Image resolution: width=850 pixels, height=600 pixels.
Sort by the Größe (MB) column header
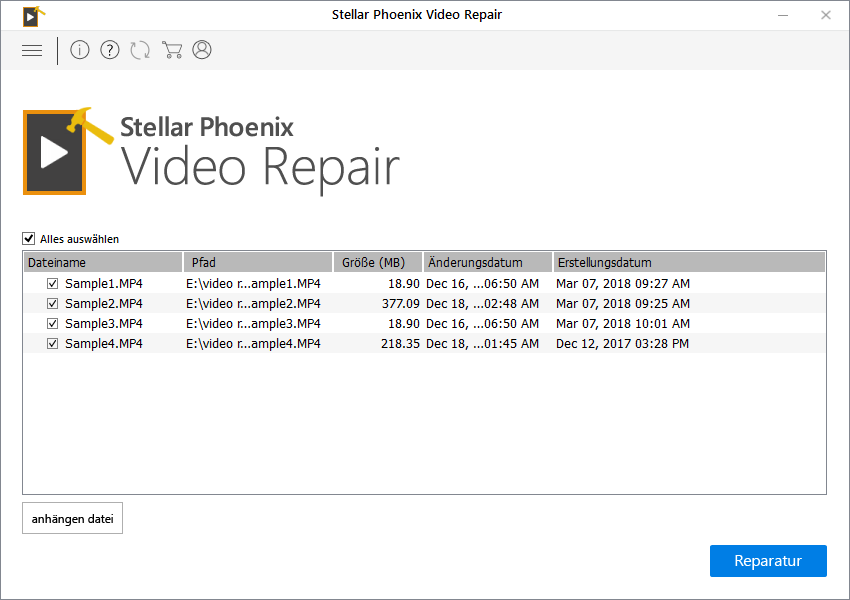click(378, 262)
